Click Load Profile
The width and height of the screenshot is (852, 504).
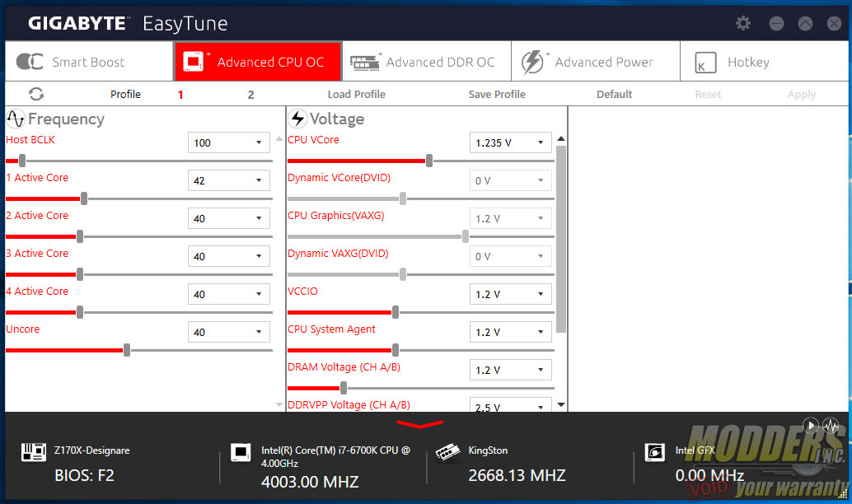pyautogui.click(x=357, y=94)
